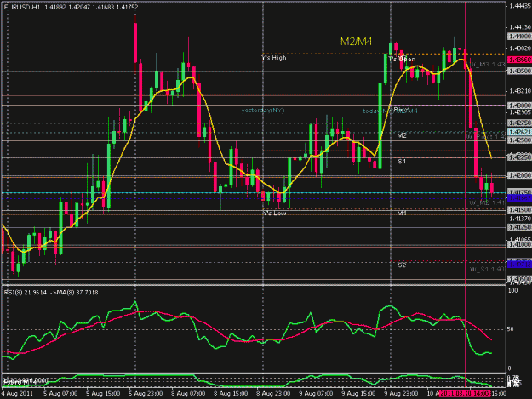This screenshot has width=532, height=399.
Task: Click the 1.42750 price scale label
Action: pyautogui.click(x=519, y=123)
